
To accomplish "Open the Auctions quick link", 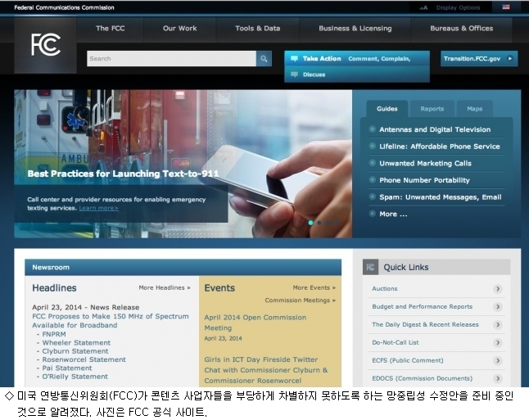I will click(x=385, y=289).
